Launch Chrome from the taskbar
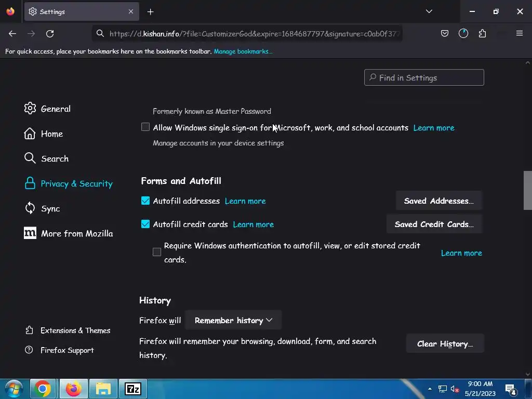 click(x=43, y=389)
